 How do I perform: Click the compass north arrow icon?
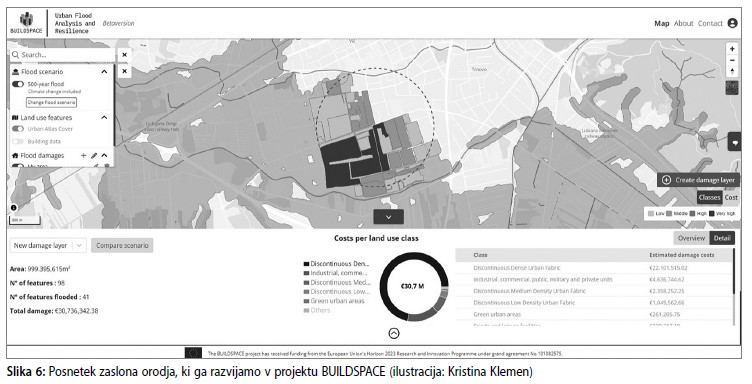tap(732, 72)
